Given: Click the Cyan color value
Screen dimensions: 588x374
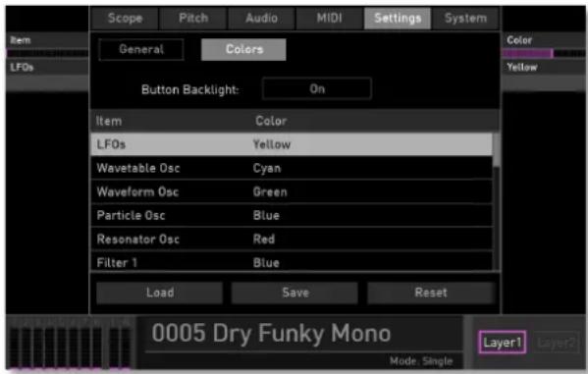Looking at the screenshot, I should coord(267,168).
